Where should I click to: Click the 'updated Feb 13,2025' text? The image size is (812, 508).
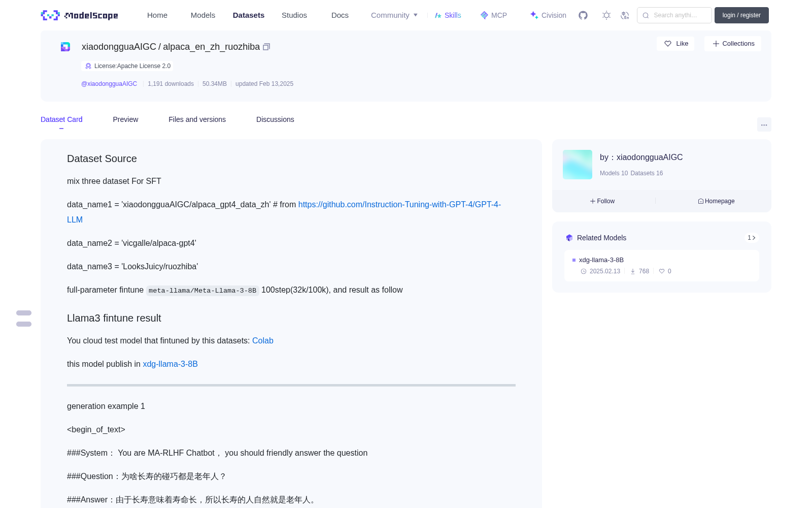264,84
